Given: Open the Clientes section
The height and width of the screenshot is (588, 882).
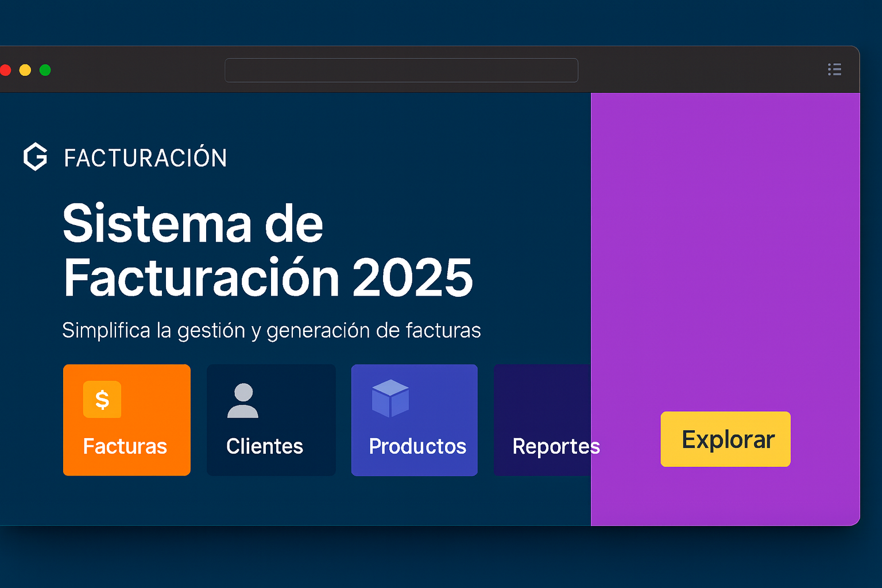Looking at the screenshot, I should tap(265, 446).
